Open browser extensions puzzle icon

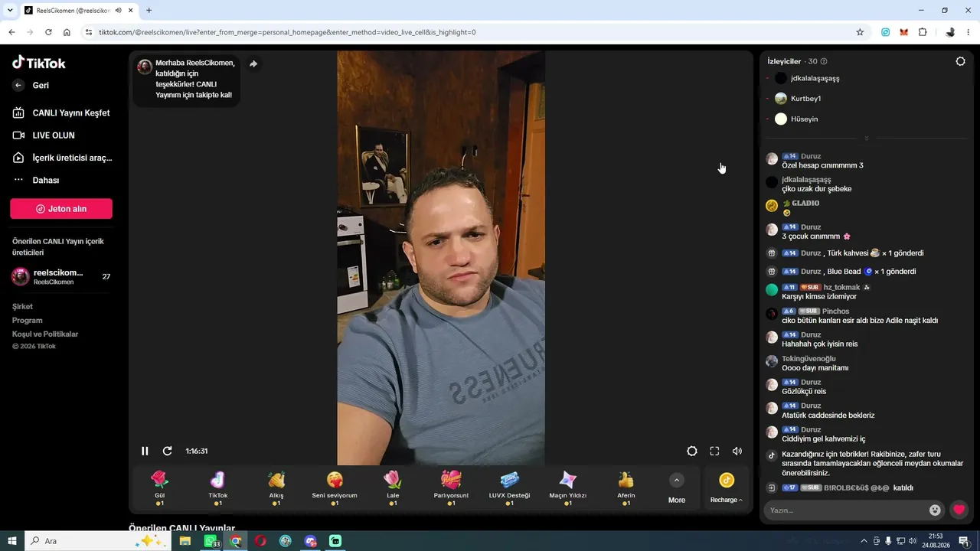point(923,32)
